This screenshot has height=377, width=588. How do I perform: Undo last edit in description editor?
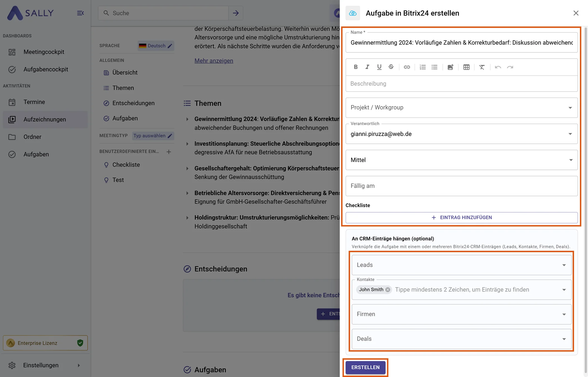point(498,67)
